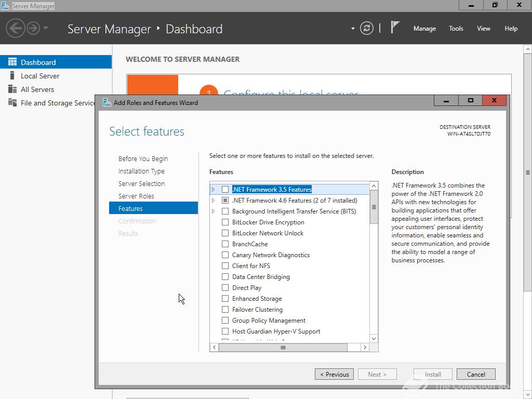Click the Cancel button in wizard
Screen dimensions: 532x399
[x=476, y=374]
